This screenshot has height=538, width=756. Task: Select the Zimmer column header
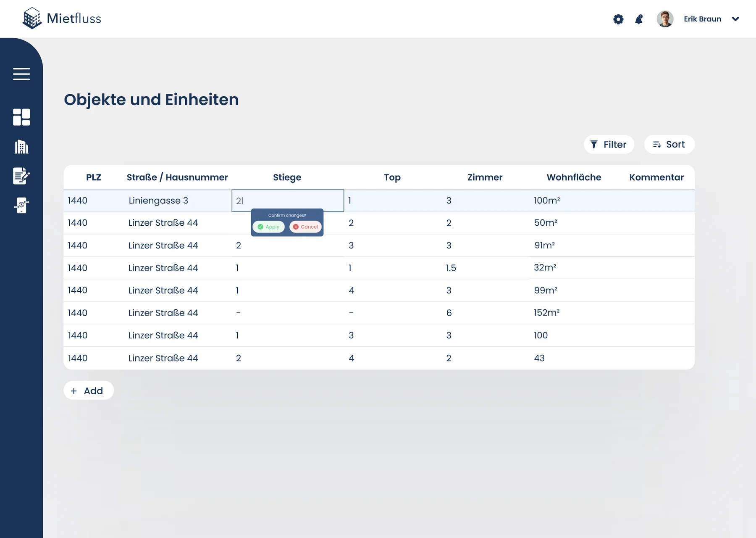tap(485, 177)
